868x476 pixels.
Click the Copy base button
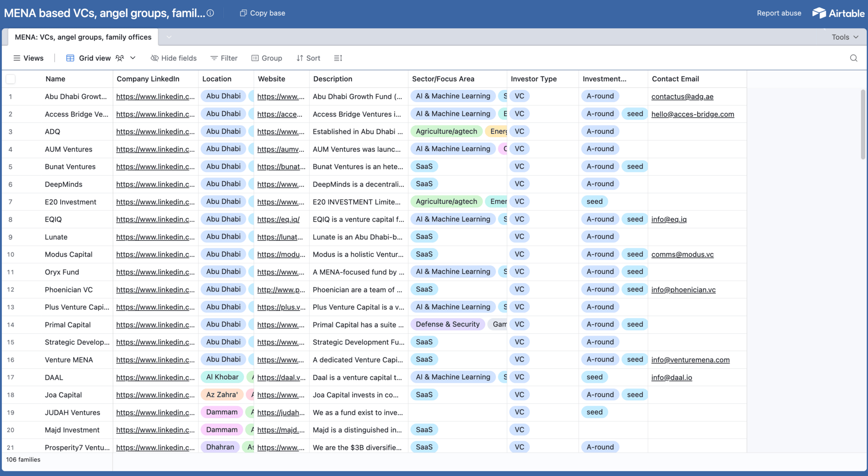[x=263, y=13]
